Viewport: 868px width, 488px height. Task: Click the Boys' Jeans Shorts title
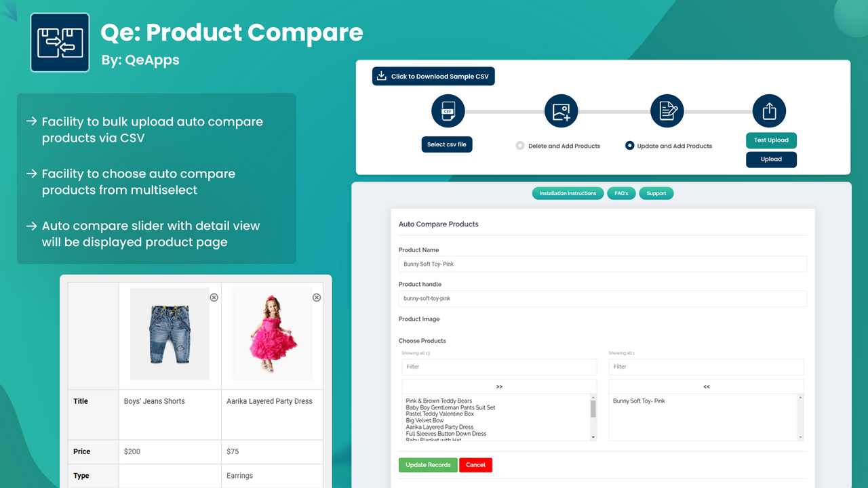coord(154,401)
